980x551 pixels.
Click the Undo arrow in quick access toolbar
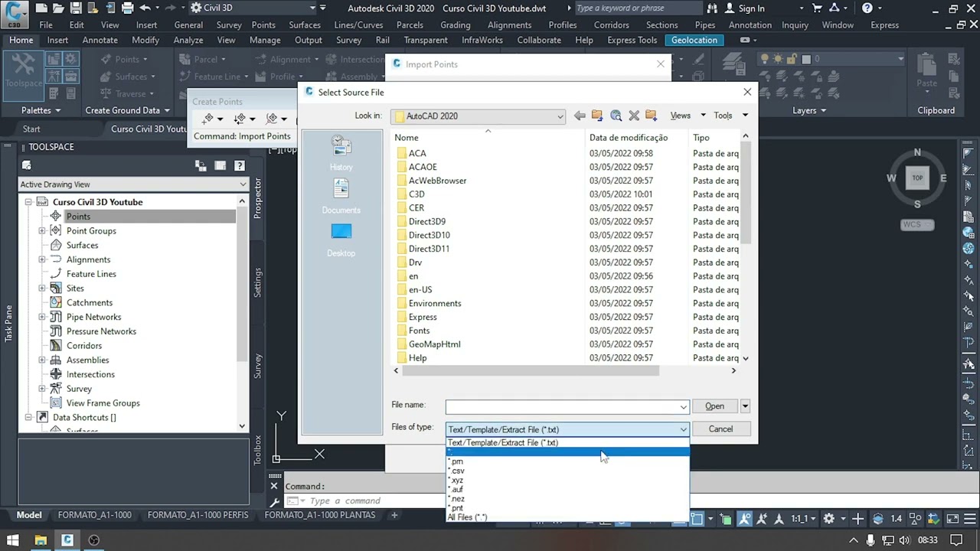[145, 8]
